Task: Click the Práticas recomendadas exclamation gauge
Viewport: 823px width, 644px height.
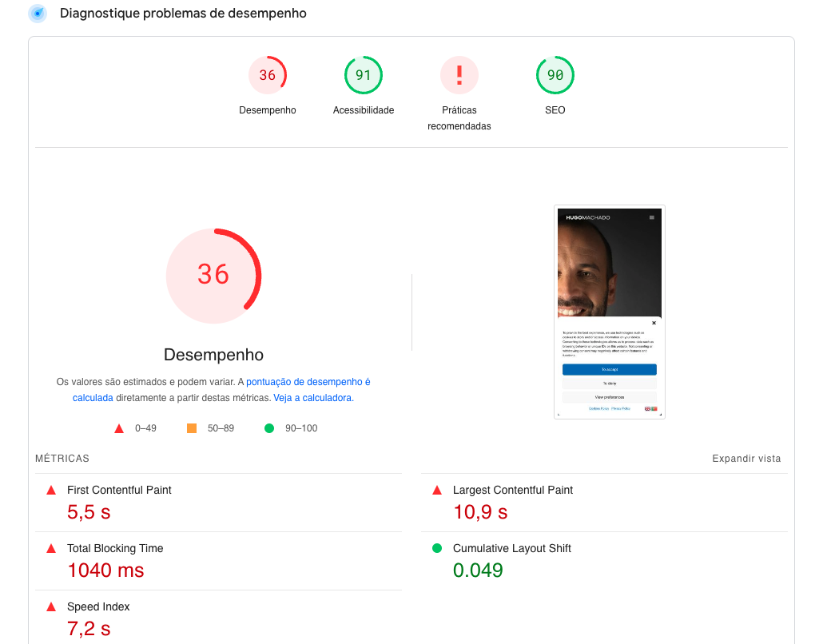Action: tap(459, 75)
